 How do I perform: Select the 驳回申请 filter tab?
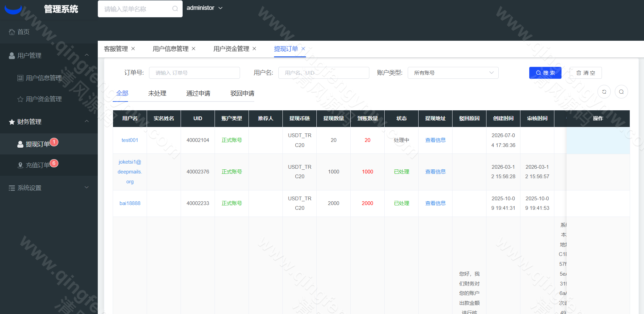[242, 93]
